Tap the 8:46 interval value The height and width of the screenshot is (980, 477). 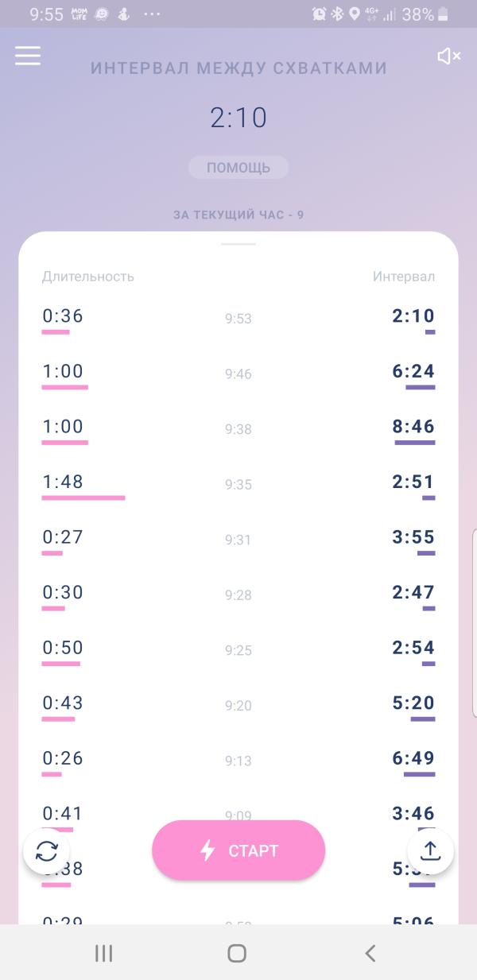413,427
